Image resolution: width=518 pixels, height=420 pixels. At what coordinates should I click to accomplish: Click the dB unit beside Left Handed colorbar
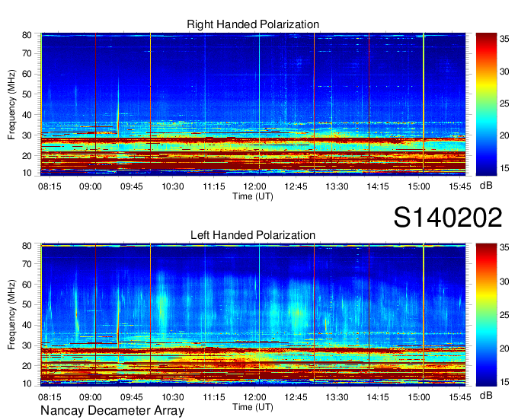tap(486, 395)
